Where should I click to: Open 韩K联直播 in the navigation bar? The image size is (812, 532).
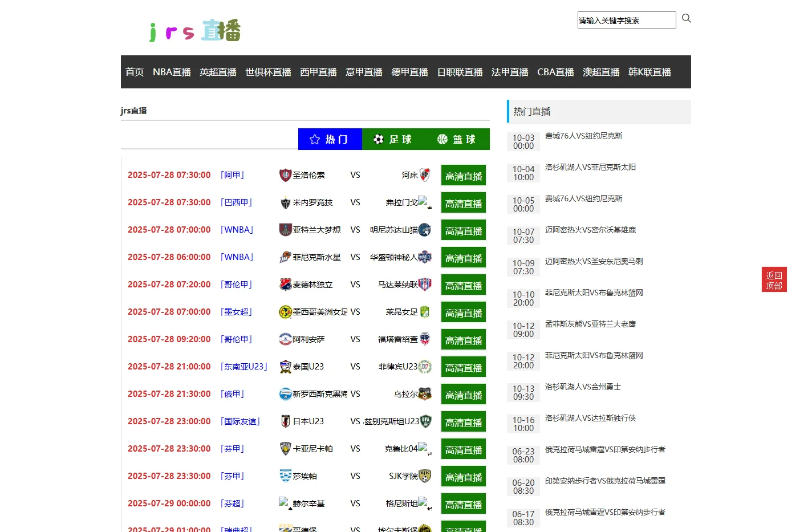(649, 72)
